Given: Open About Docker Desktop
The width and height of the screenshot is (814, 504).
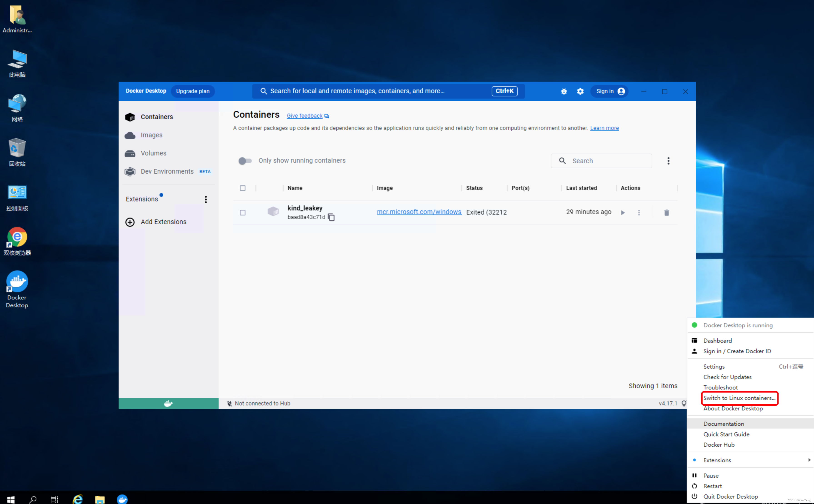Looking at the screenshot, I should coord(750,409).
